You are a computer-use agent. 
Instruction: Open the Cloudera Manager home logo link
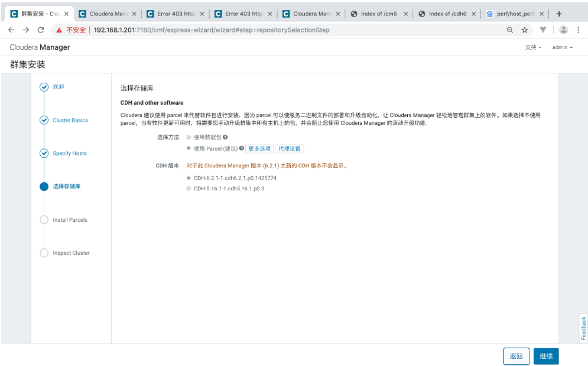click(x=40, y=47)
